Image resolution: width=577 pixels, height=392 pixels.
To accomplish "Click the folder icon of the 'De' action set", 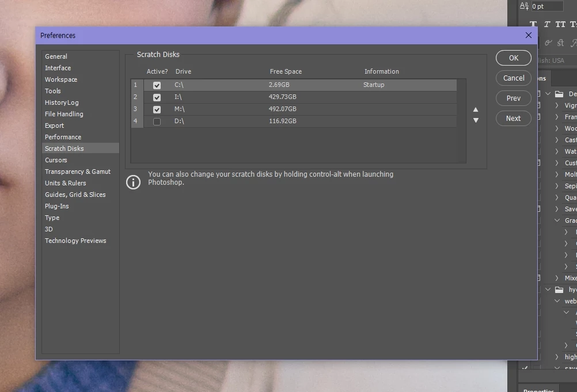I will click(x=559, y=94).
